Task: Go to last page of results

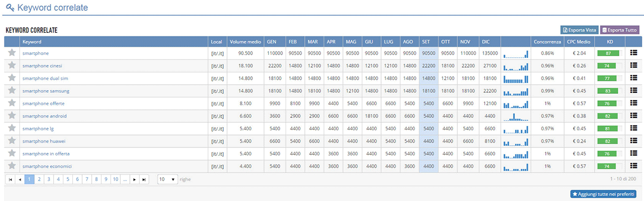Action: (x=144, y=180)
